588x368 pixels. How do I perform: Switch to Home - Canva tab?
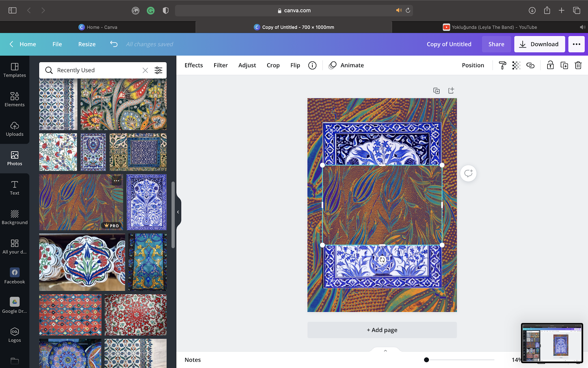tap(98, 27)
